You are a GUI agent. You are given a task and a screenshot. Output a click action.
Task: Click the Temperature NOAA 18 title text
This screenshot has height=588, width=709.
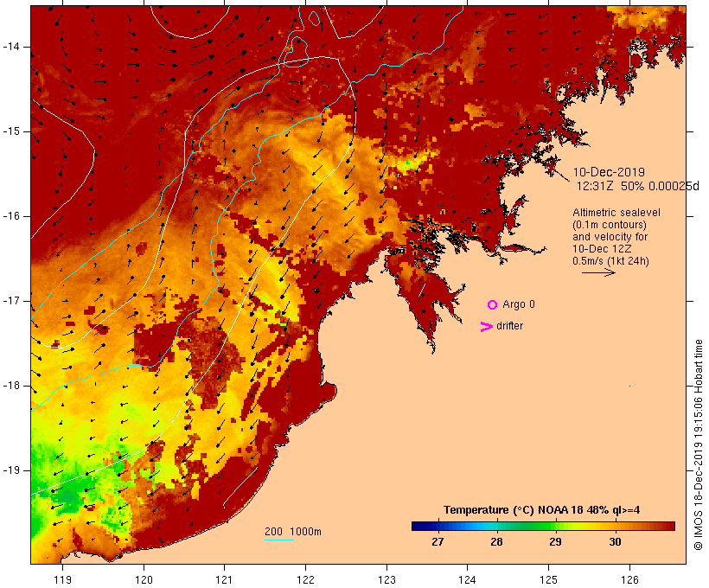point(542,510)
